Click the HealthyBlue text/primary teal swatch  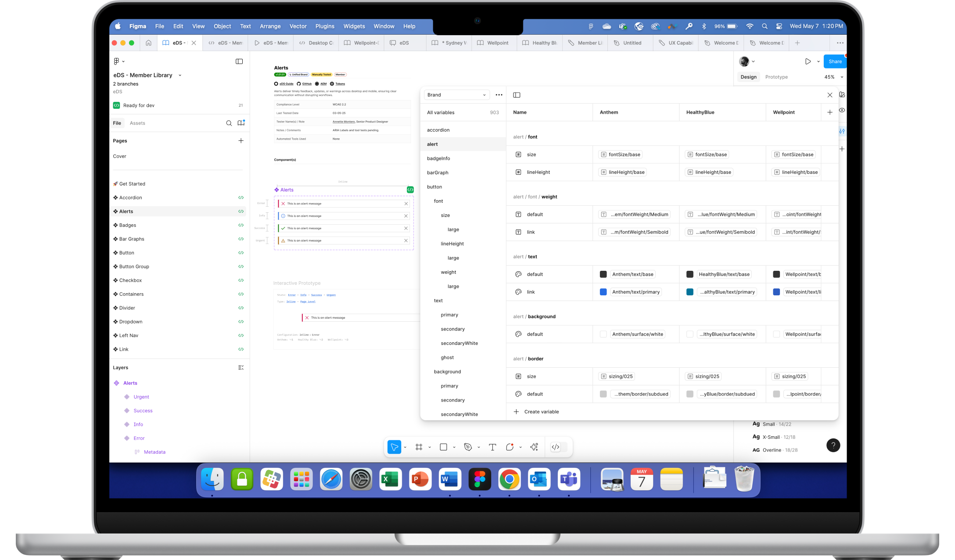[x=690, y=292]
